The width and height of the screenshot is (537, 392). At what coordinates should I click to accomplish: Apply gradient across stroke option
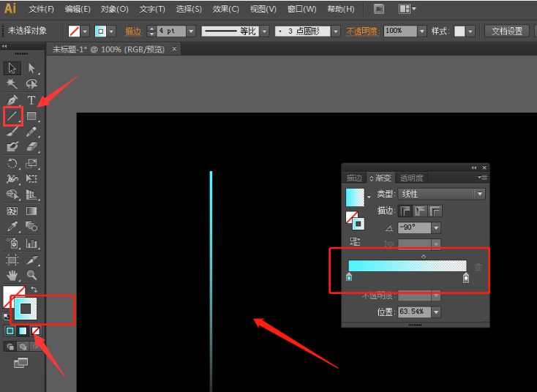click(435, 211)
